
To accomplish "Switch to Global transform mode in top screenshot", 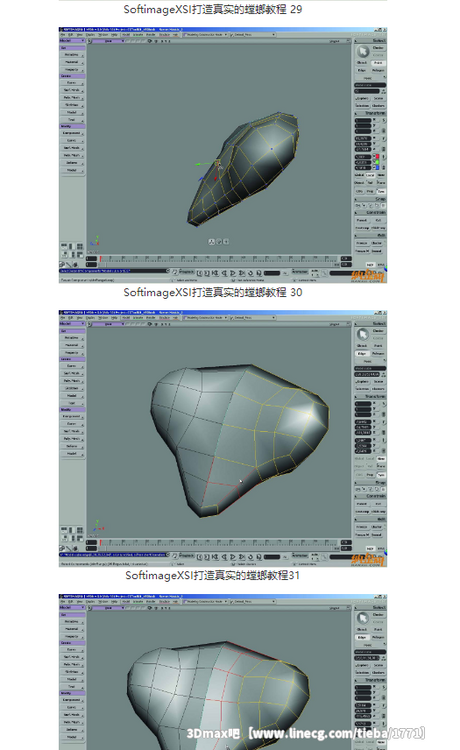I will (360, 175).
